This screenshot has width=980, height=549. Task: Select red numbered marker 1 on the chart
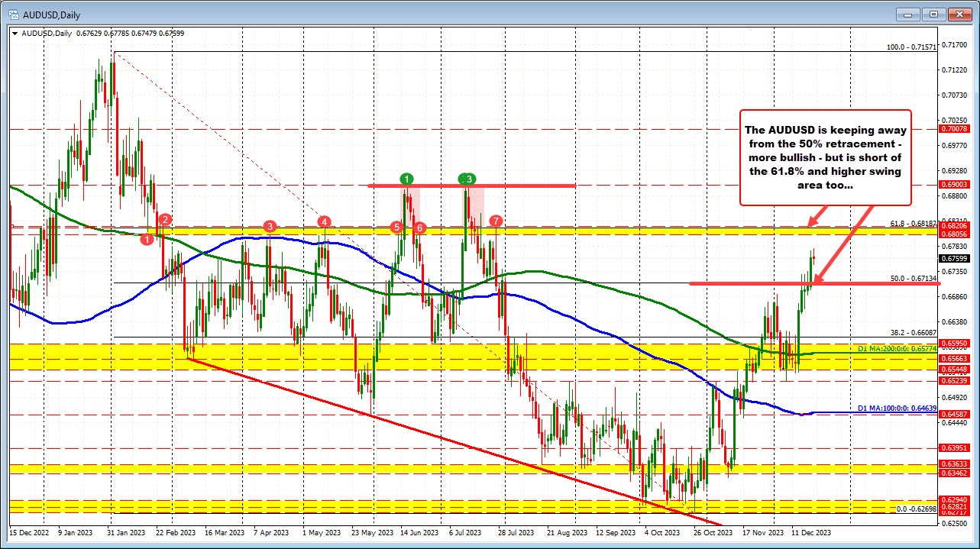[x=147, y=238]
